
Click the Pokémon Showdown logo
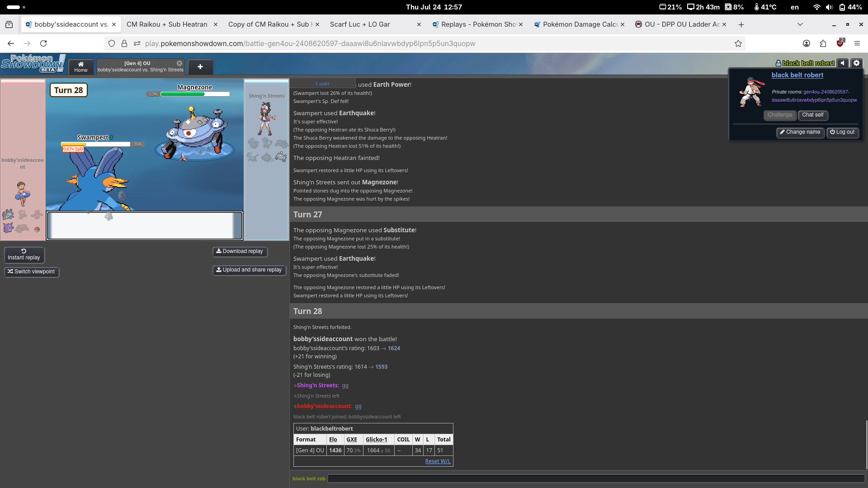[x=33, y=64]
